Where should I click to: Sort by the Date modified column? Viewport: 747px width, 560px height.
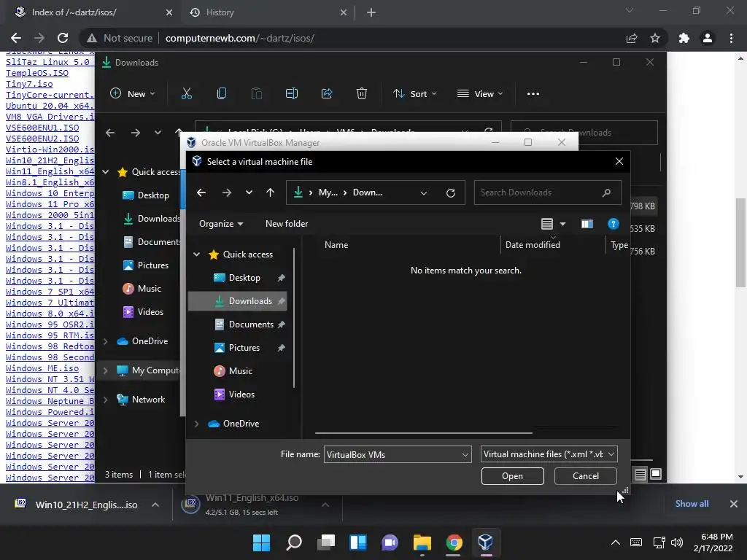pos(533,245)
